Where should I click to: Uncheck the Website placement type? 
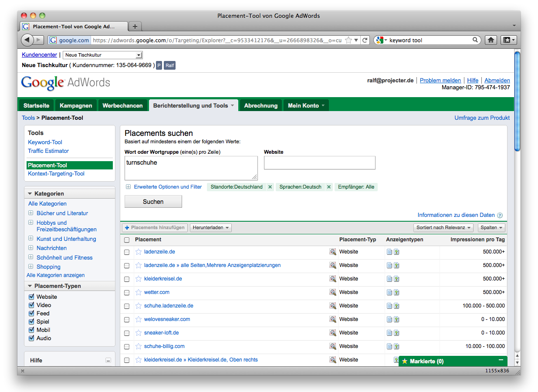click(x=31, y=297)
